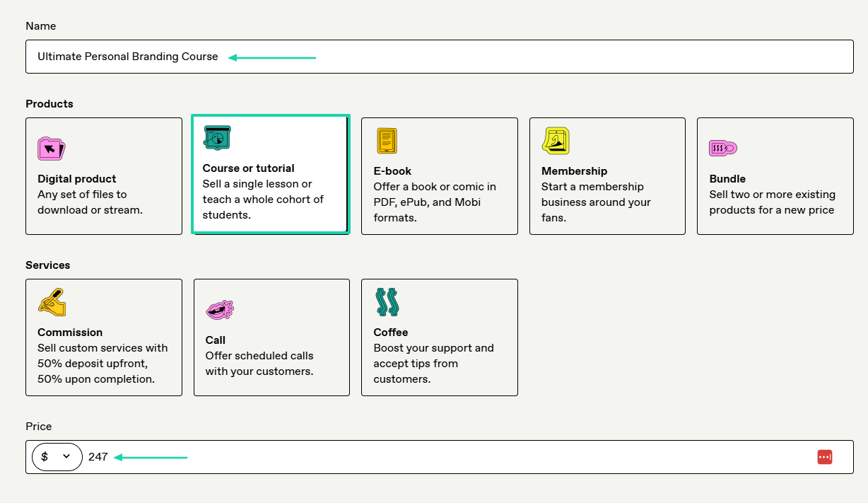Click text 'Any set of files to download or stream.'
Viewport: 868px width, 503px height.
click(90, 202)
